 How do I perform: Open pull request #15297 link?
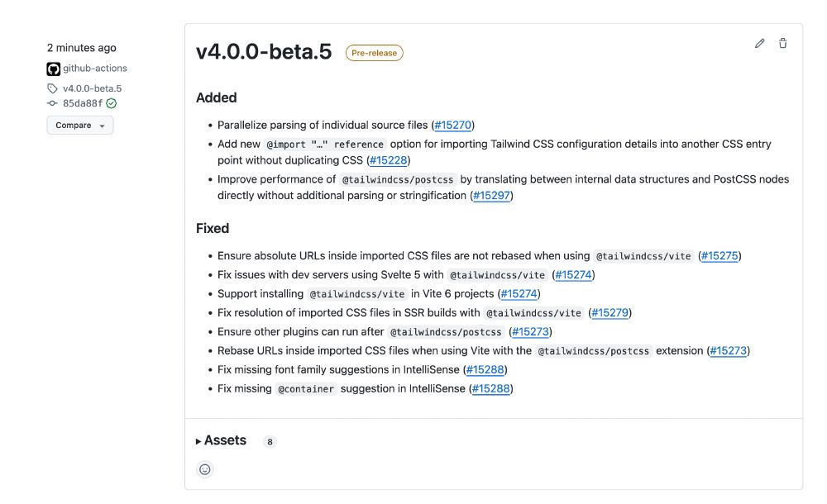coord(491,196)
